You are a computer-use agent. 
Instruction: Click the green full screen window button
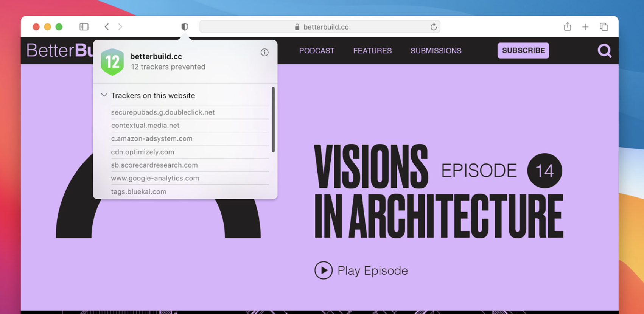point(59,27)
